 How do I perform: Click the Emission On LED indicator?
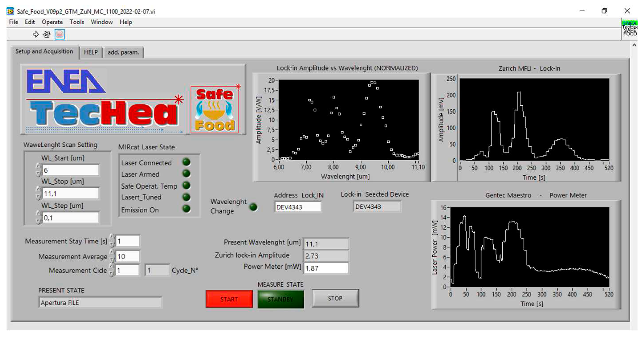pyautogui.click(x=186, y=209)
